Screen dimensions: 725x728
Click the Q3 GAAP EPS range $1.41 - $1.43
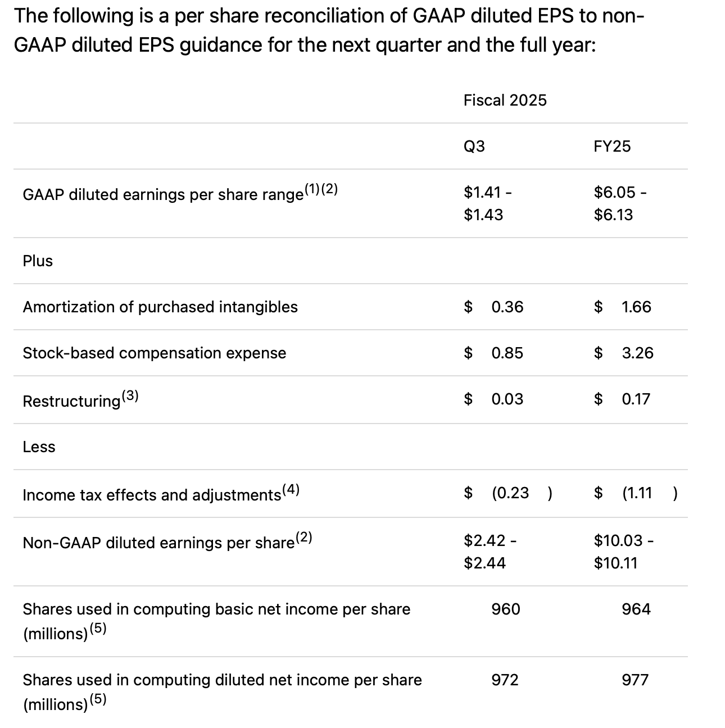(487, 203)
